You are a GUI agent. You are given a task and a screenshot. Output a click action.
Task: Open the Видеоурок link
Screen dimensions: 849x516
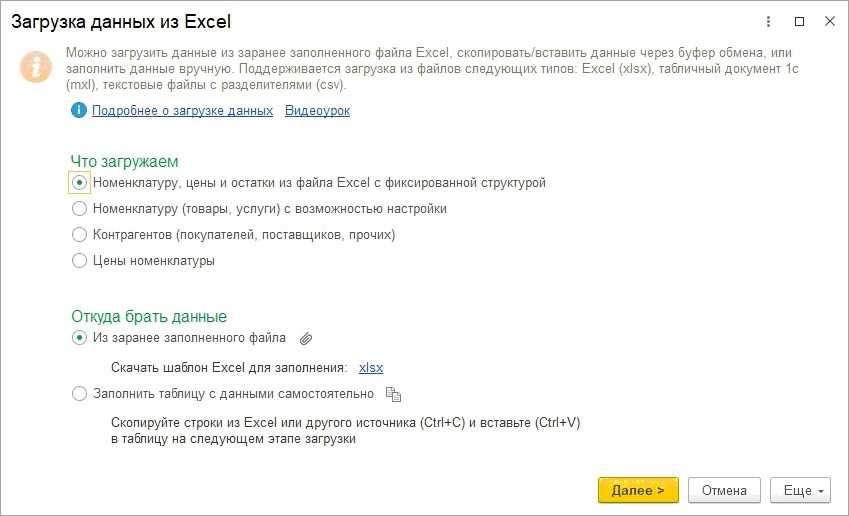pyautogui.click(x=317, y=111)
